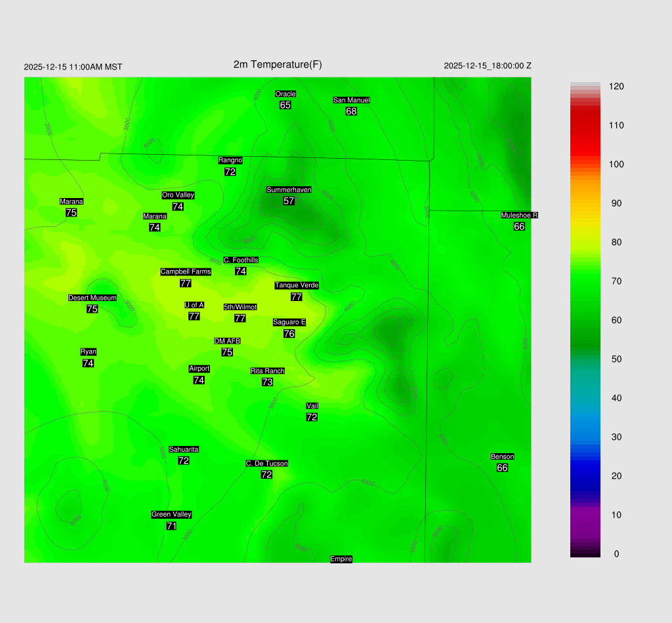
Task: Select the Benson station label
Action: click(502, 456)
